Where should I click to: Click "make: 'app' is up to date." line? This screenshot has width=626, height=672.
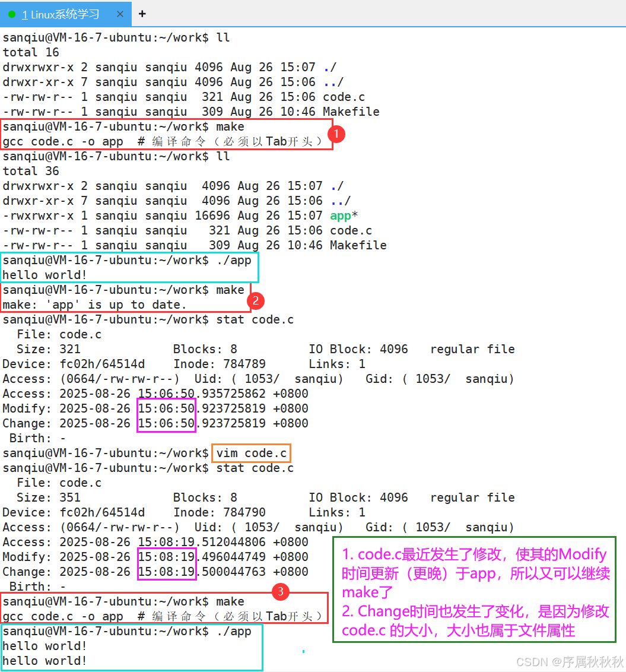95,305
